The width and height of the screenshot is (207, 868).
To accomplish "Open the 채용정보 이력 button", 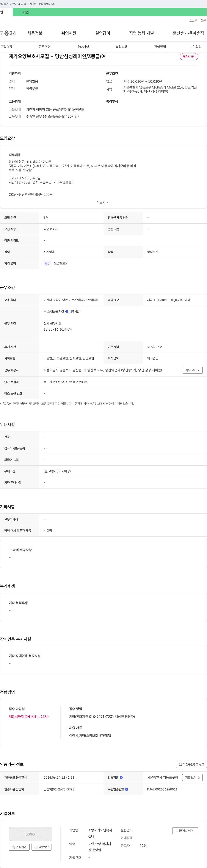I will coord(185,831).
